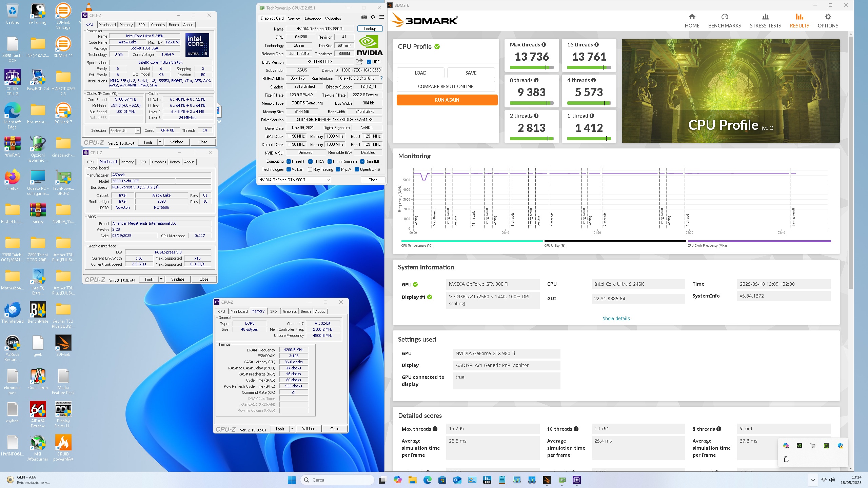The width and height of the screenshot is (868, 488).
Task: Click the purple CPU Clock Frequency legend bar
Action: [x=759, y=241]
